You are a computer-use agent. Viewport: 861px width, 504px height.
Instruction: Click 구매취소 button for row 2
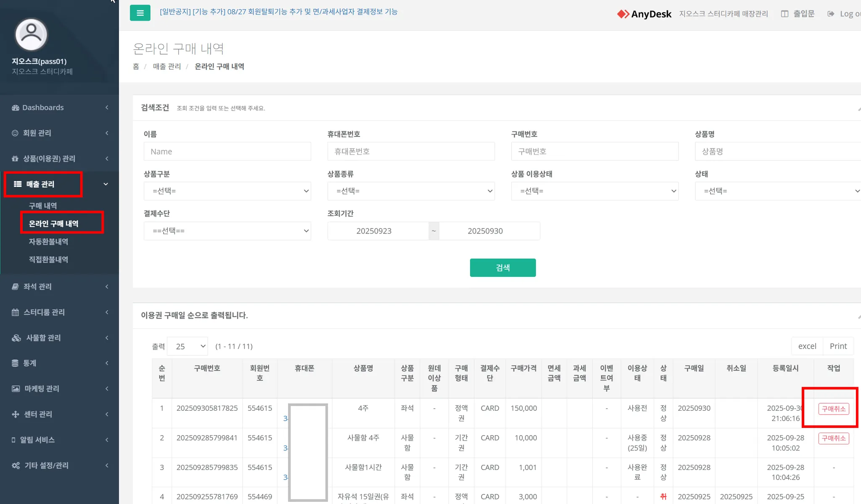click(833, 438)
